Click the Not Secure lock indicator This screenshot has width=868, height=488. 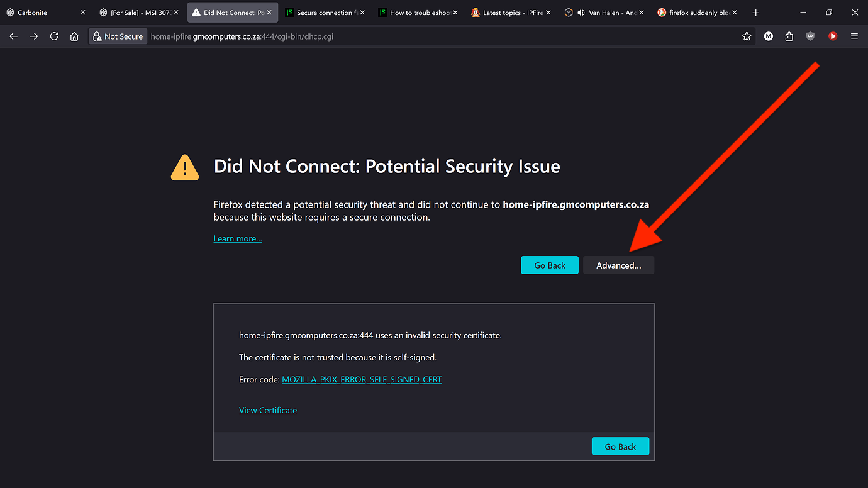point(118,36)
